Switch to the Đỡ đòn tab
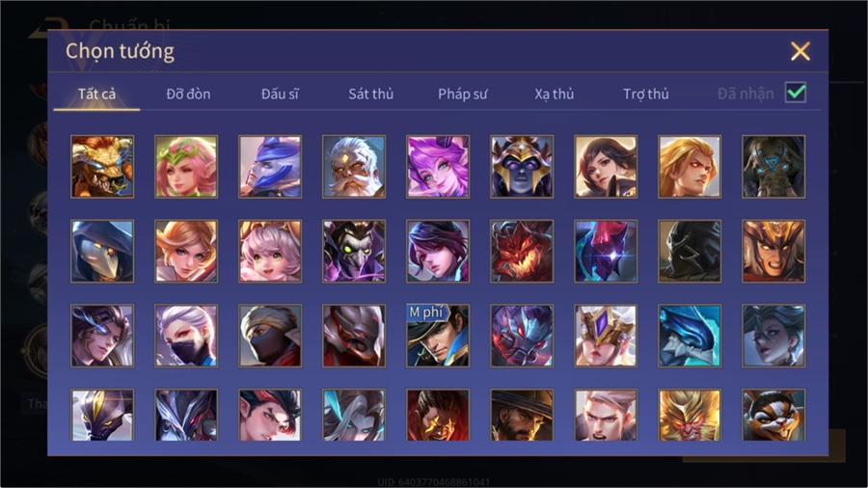The image size is (868, 488). (x=188, y=95)
